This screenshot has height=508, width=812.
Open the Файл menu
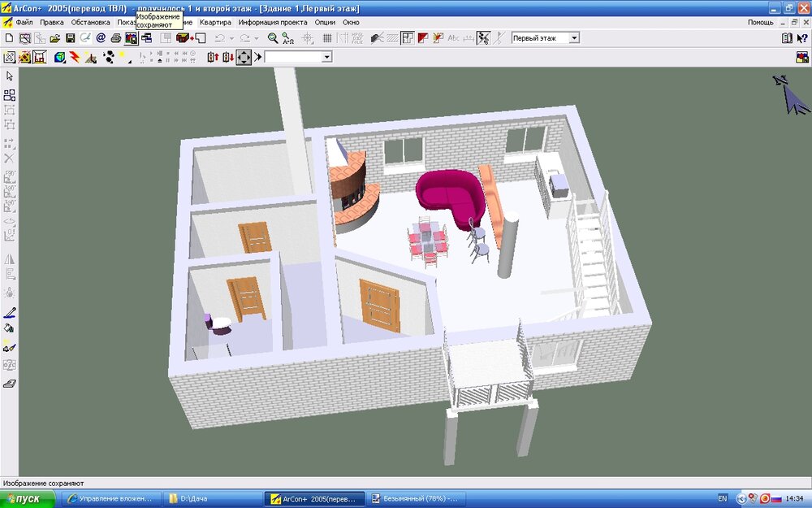click(x=24, y=22)
